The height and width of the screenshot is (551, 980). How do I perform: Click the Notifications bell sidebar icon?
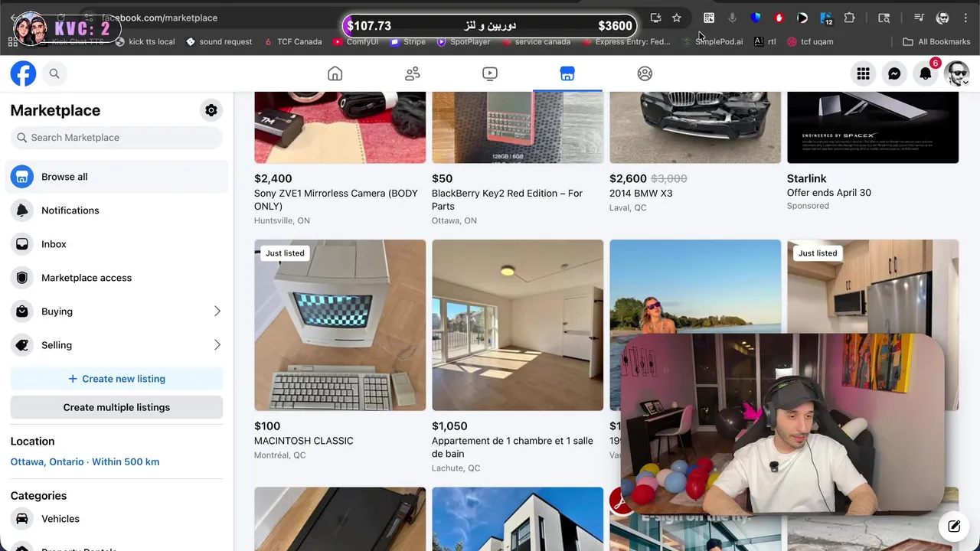tap(22, 210)
